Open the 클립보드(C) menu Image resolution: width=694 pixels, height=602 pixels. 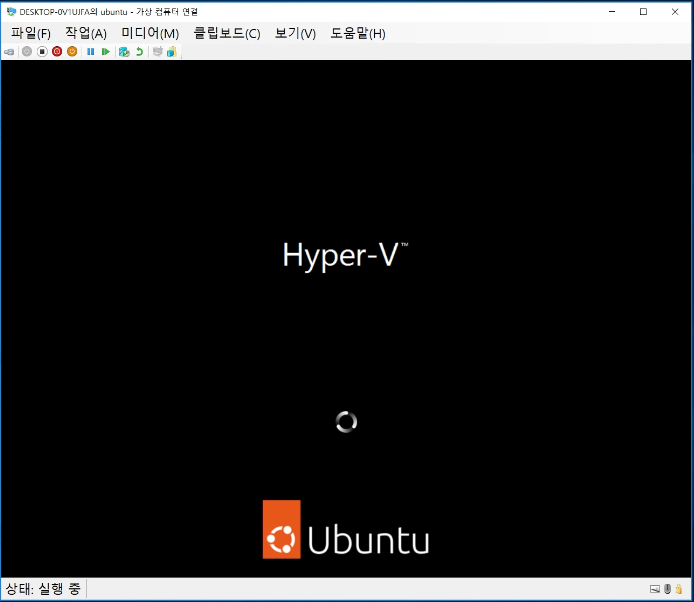tap(227, 33)
